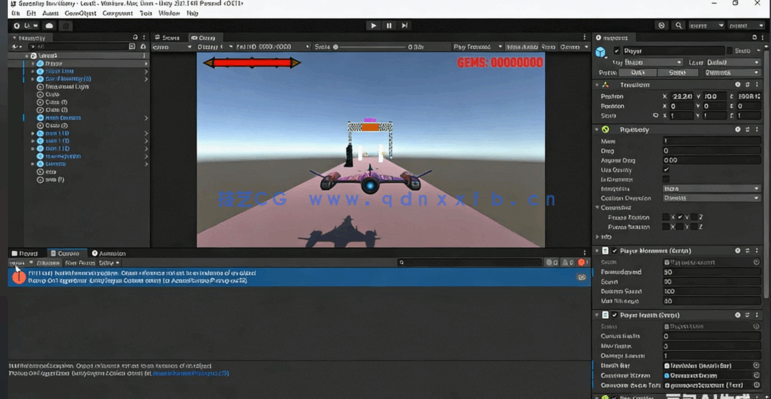Viewport: 771px width, 399px height.
Task: Click the prefab Open button
Action: click(637, 72)
